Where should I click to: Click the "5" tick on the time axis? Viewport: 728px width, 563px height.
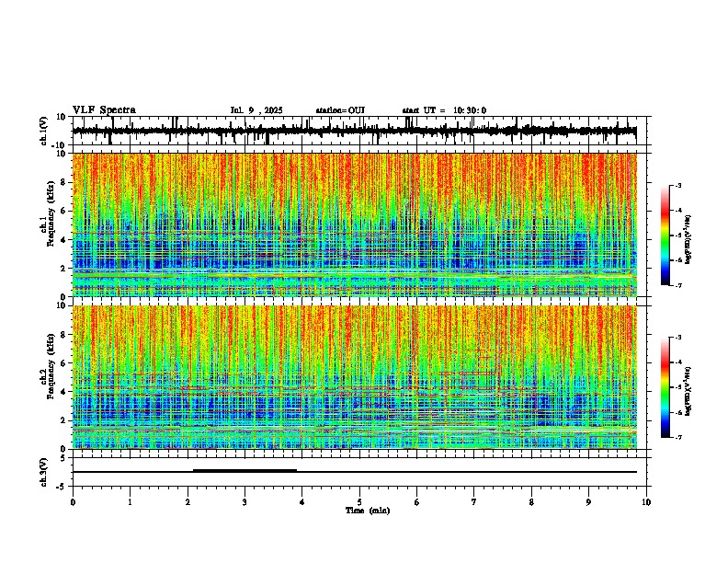[359, 502]
